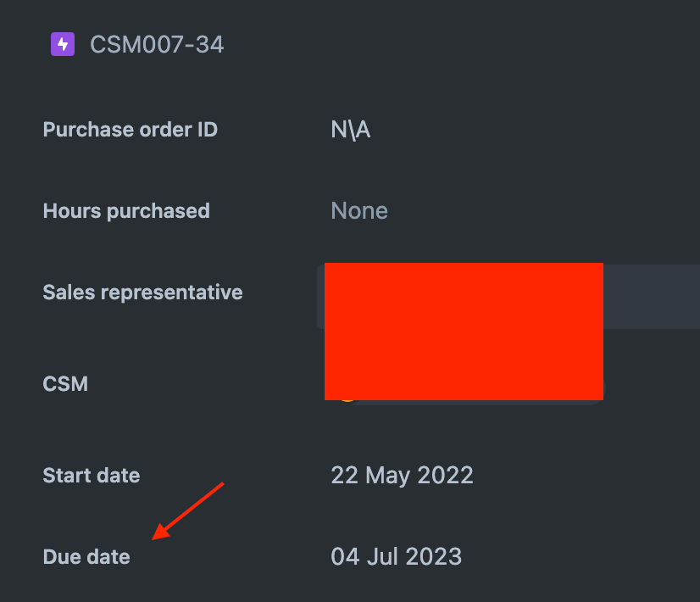This screenshot has width=700, height=602.
Task: Click the Hours purchased label
Action: coord(126,210)
